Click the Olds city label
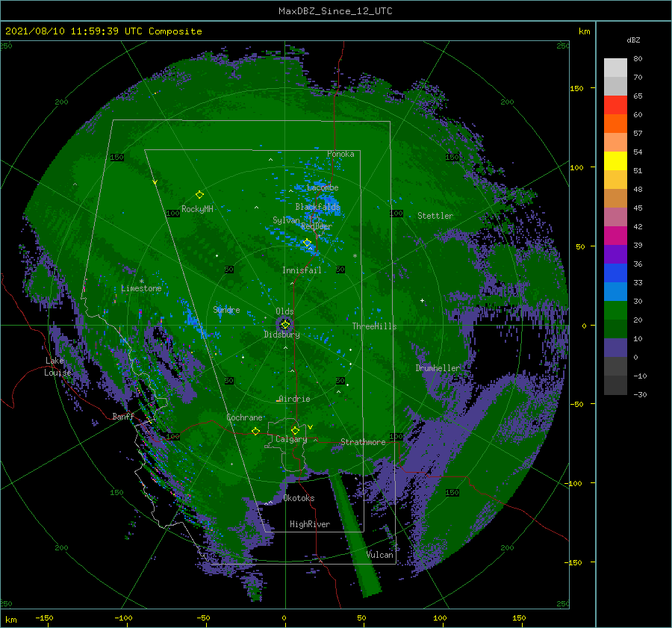Image resolution: width=672 pixels, height=628 pixels. pos(284,311)
